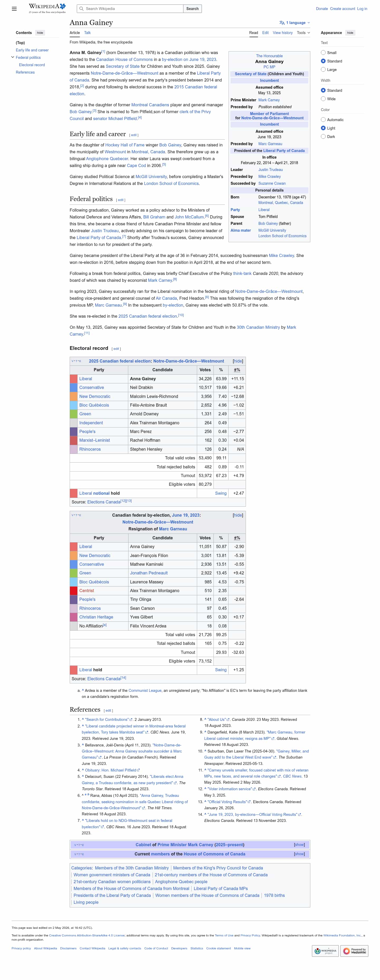Click the language translation icon

coord(282,23)
